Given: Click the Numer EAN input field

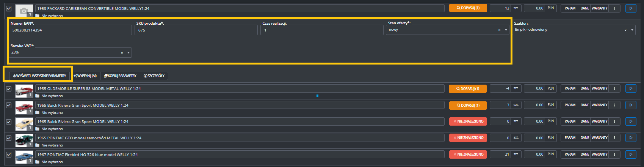Looking at the screenshot, I should coord(70,30).
